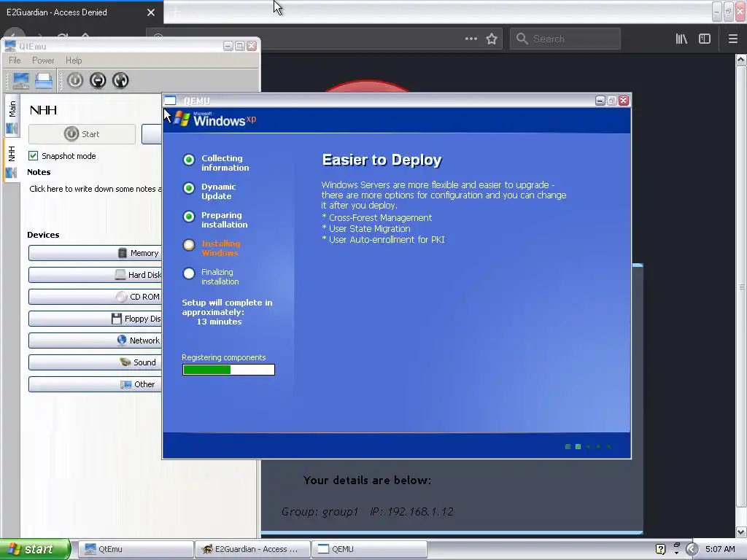Viewport: 747px width, 560px height.
Task: Click the open machine icon in QtEmu toolbar
Action: click(x=43, y=80)
